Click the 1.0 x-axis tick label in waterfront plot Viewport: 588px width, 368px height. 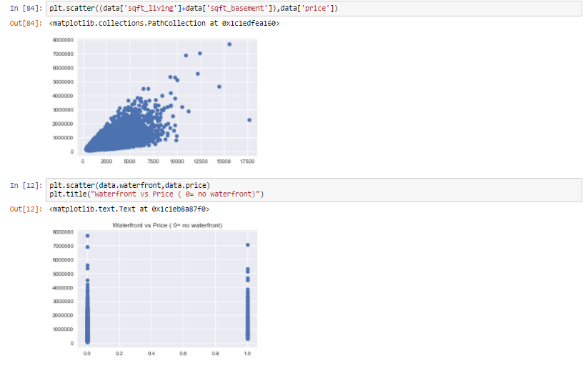click(x=247, y=354)
